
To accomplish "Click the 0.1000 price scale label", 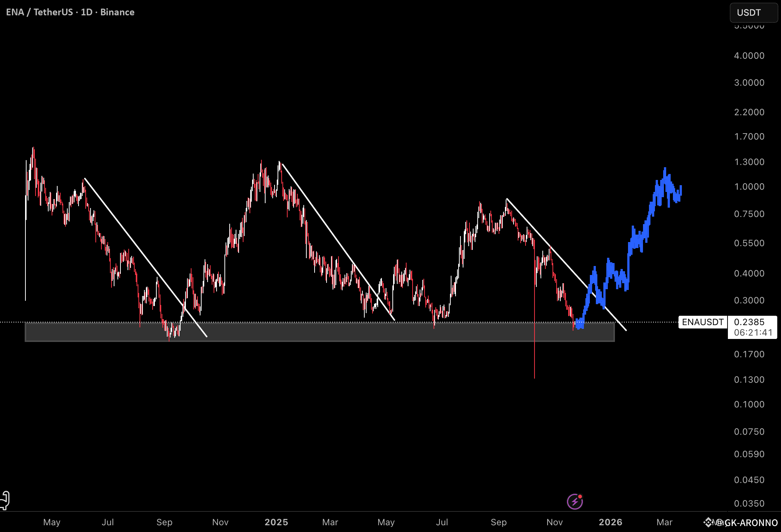I will click(749, 404).
